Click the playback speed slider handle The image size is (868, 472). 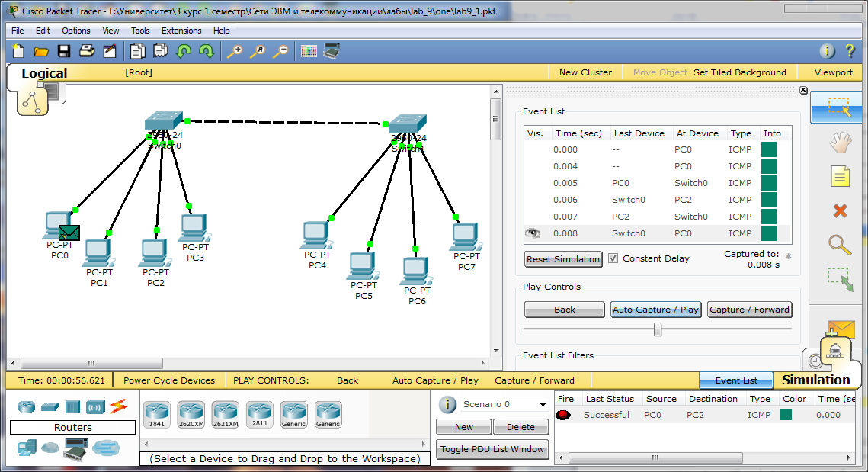658,329
